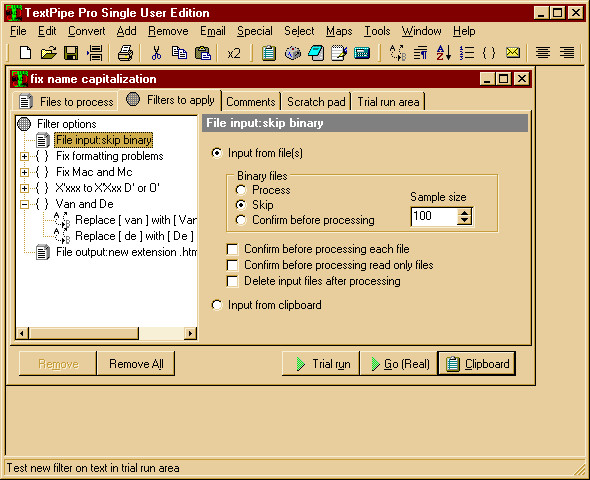Select the Van and De tree item

pyautogui.click(x=85, y=204)
